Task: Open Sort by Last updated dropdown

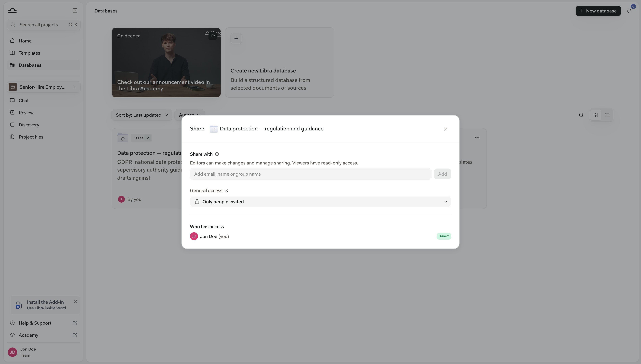Action: click(142, 115)
